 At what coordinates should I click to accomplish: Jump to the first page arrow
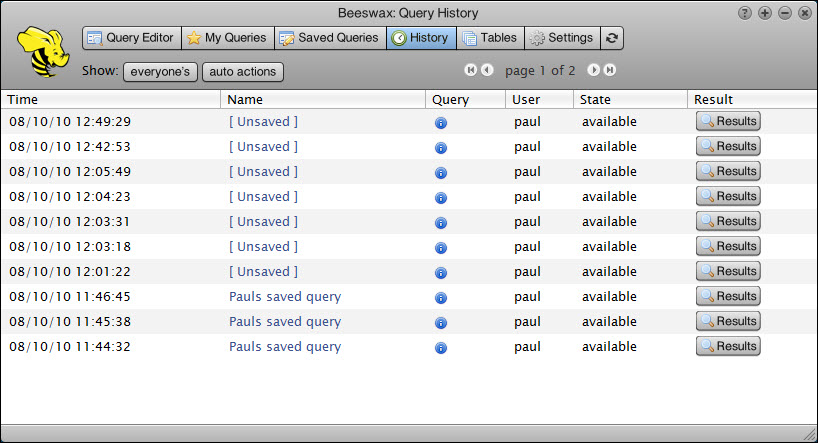[x=471, y=70]
